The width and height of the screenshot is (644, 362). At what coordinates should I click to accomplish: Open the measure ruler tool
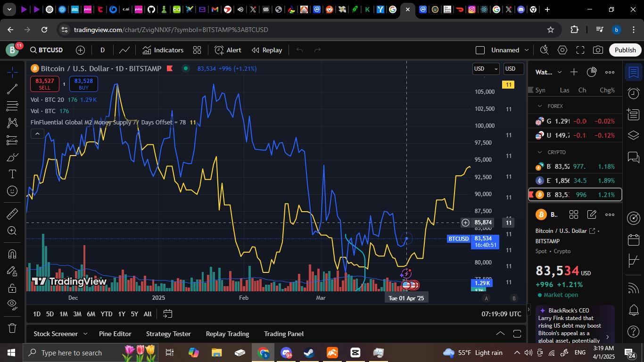tap(13, 213)
